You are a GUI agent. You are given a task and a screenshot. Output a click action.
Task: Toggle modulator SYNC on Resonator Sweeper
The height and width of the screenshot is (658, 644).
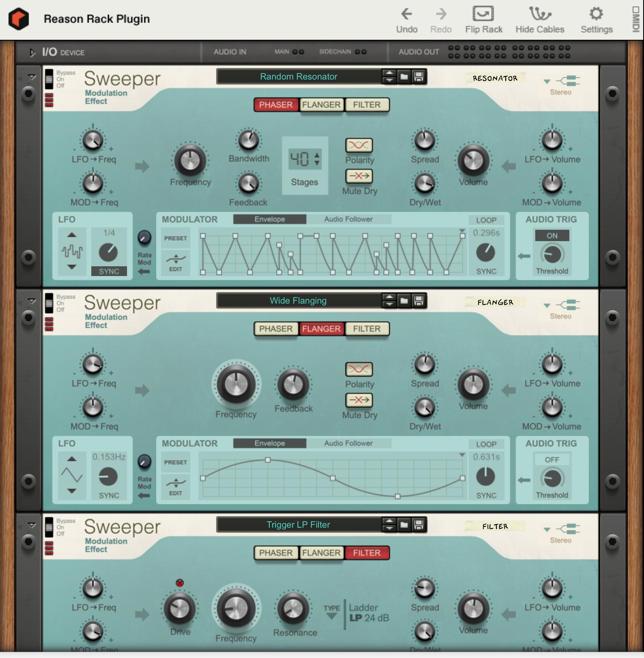point(486,271)
